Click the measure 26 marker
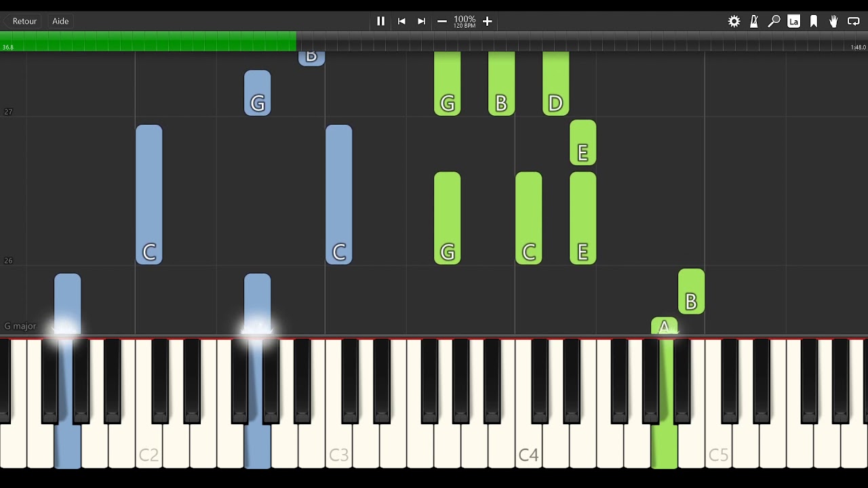The width and height of the screenshot is (868, 488). coord(8,260)
